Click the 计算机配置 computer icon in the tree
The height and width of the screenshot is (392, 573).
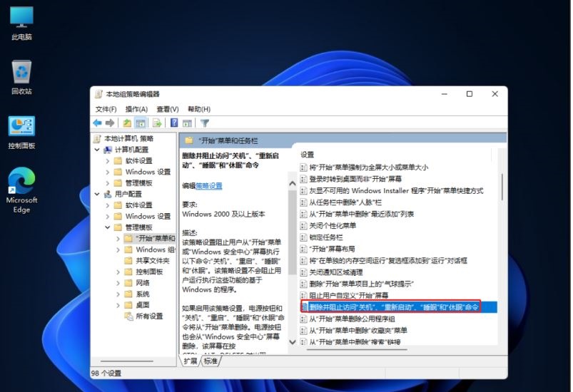tap(108, 150)
